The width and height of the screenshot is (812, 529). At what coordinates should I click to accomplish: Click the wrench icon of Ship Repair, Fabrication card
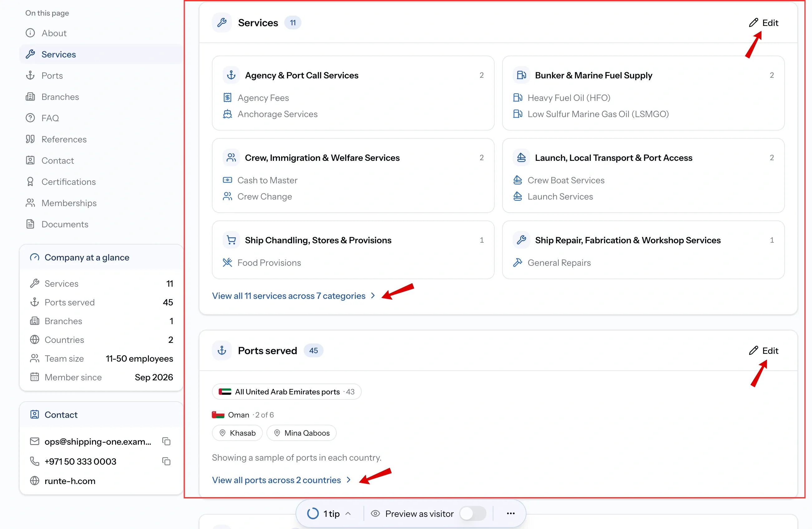(521, 240)
